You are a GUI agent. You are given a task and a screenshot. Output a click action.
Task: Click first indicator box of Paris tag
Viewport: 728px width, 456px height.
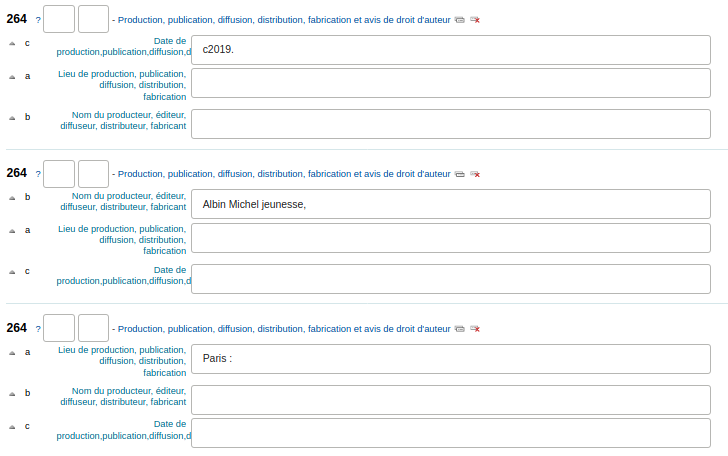point(59,328)
